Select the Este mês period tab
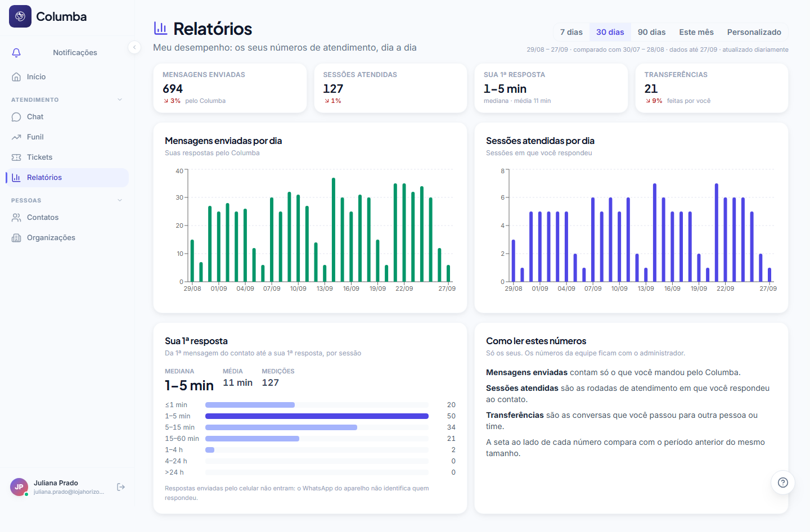The height and width of the screenshot is (532, 810). click(x=696, y=32)
